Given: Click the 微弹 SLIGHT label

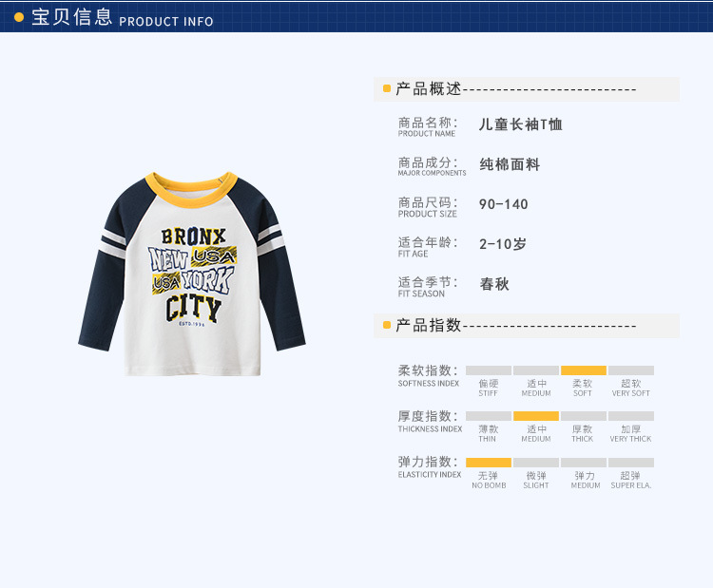Looking at the screenshot, I should [536, 480].
